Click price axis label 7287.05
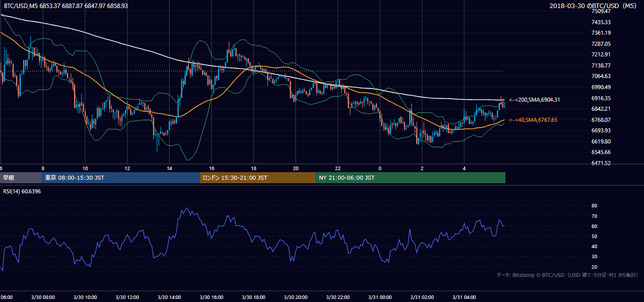The height and width of the screenshot is (302, 644). point(601,44)
